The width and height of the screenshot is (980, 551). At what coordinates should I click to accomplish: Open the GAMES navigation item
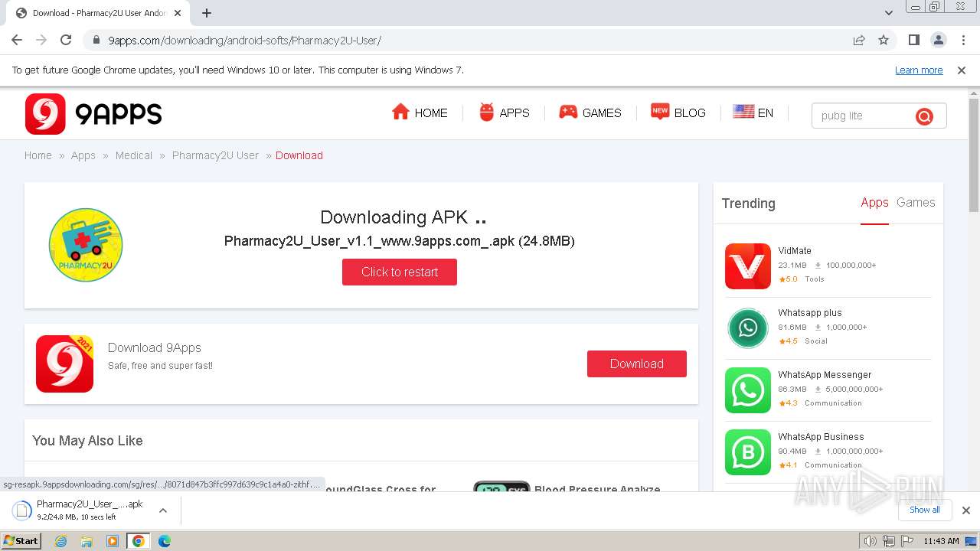(x=590, y=112)
